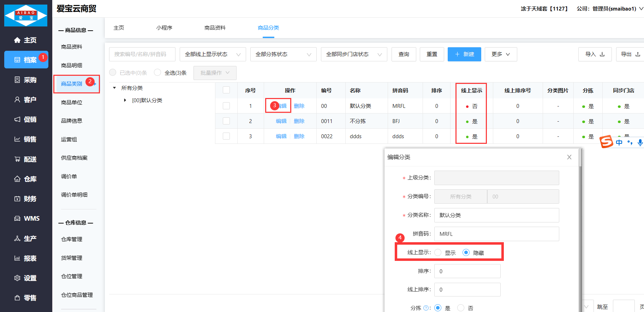Screen dimensions: 644x312
Task: Open the 促销 promotion megaphone icon
Action: pyautogui.click(x=17, y=119)
